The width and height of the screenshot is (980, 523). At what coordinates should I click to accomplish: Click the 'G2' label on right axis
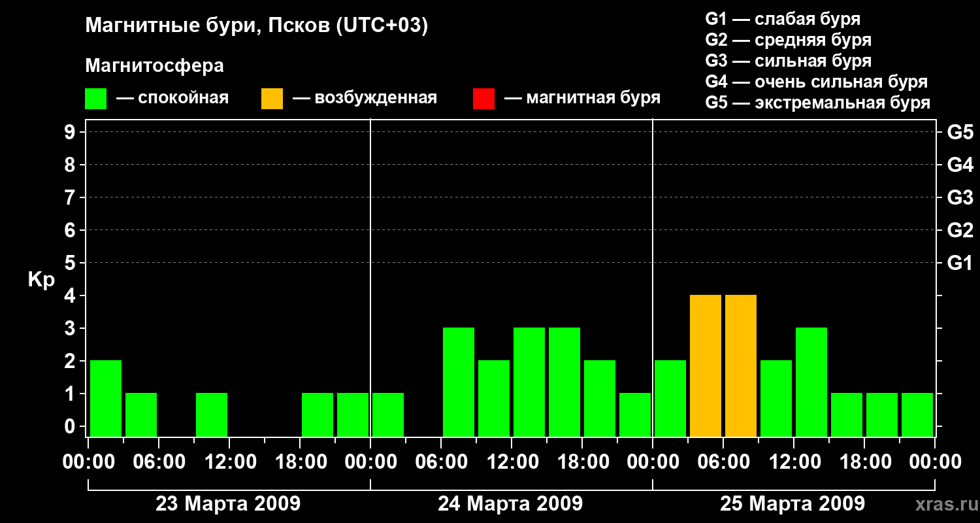(x=960, y=230)
